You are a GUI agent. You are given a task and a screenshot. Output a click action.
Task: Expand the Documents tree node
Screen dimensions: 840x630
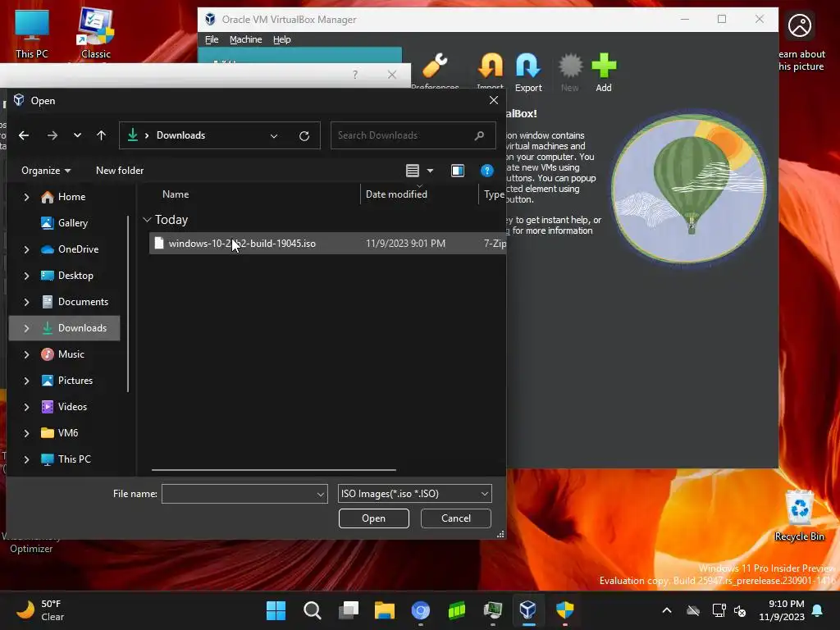pyautogui.click(x=26, y=302)
